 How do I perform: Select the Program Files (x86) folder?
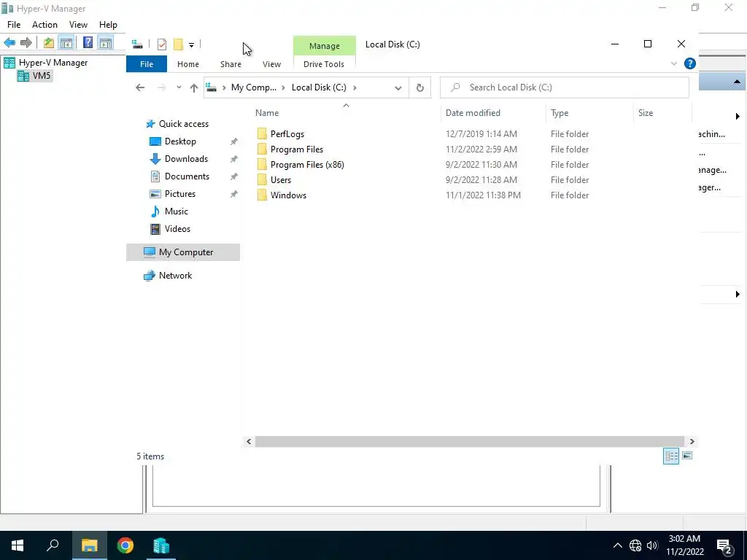(x=307, y=165)
